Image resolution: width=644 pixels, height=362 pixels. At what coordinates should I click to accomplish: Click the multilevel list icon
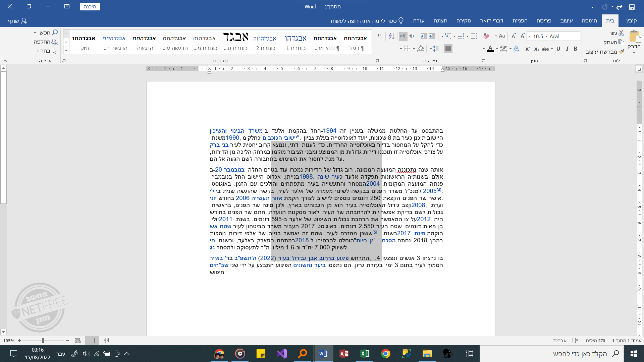[x=448, y=36]
